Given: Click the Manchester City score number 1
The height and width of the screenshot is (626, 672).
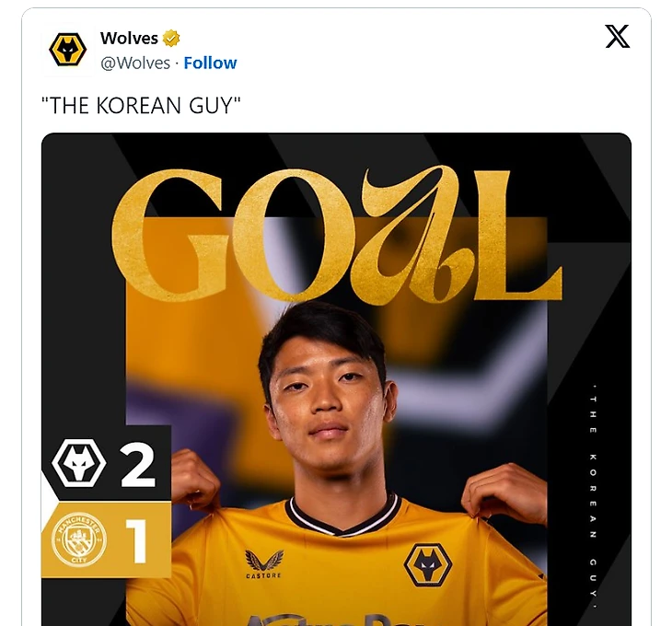Looking at the screenshot, I should pyautogui.click(x=136, y=541).
